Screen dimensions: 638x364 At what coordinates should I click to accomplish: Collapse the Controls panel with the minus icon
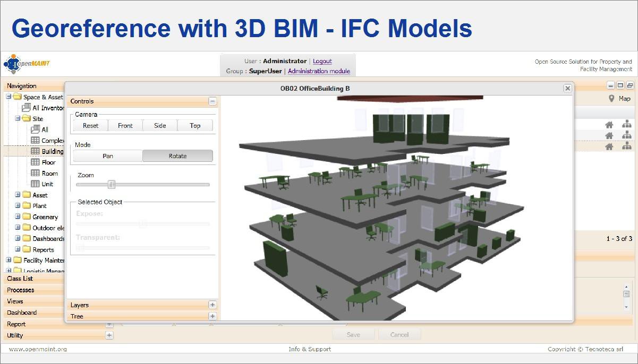point(212,101)
